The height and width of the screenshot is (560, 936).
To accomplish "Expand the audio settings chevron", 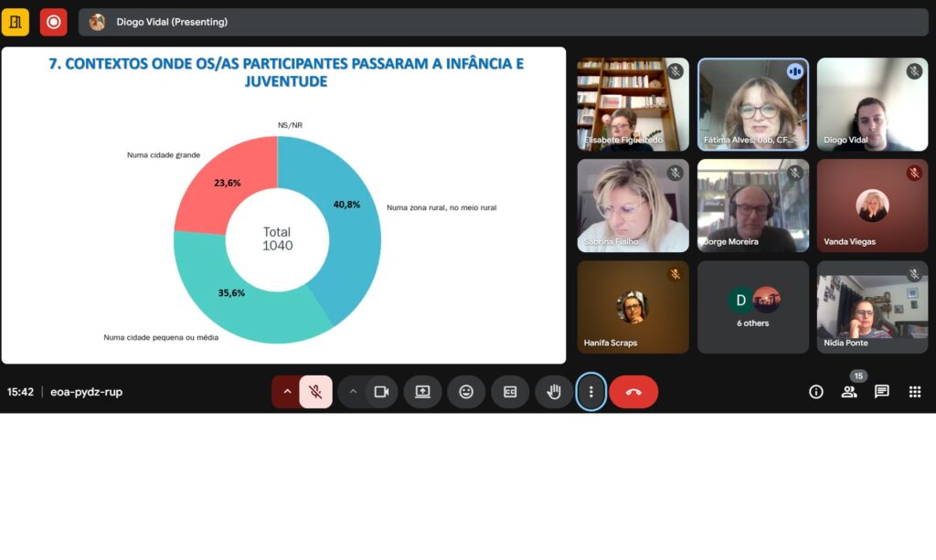I will click(x=287, y=392).
